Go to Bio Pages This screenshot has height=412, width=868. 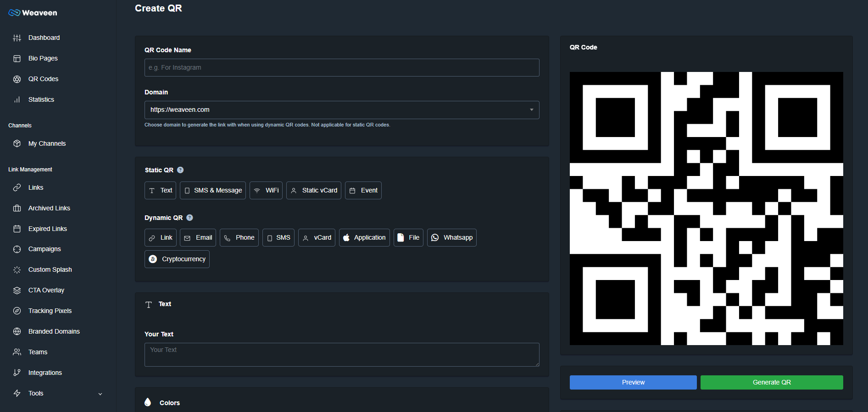coord(43,59)
